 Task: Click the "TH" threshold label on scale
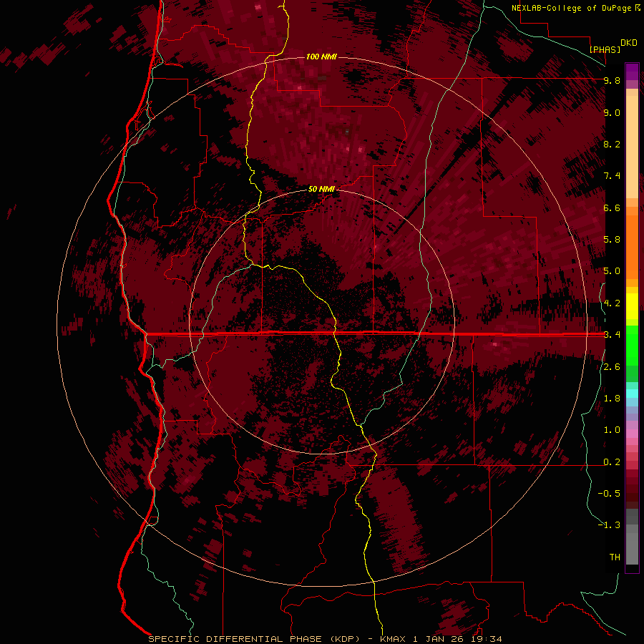pos(615,557)
